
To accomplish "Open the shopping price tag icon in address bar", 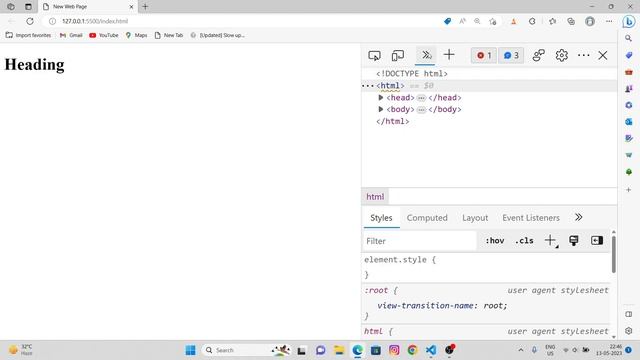I will coord(448,21).
